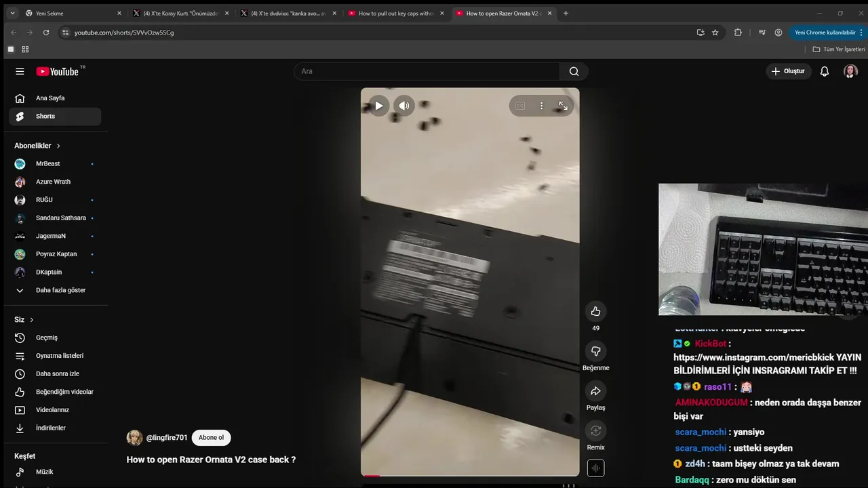The width and height of the screenshot is (868, 488).
Task: Switch to the Yeni Sekme tab
Action: point(73,13)
